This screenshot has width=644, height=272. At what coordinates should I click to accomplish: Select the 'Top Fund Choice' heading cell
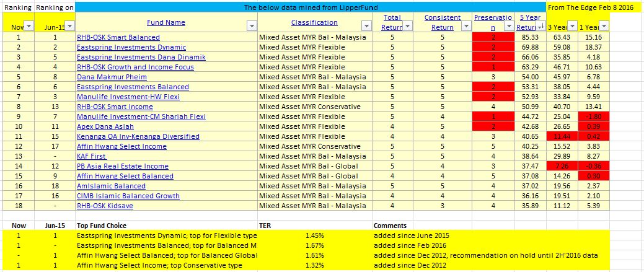(166, 226)
